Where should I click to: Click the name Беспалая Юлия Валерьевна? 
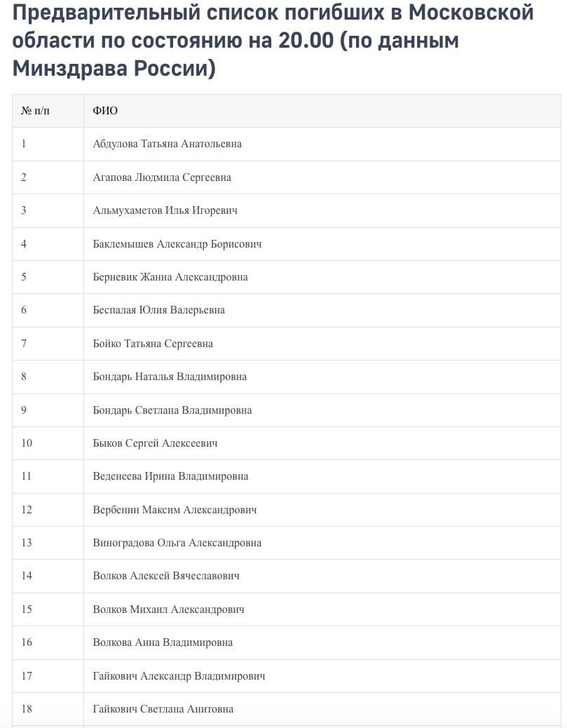159,310
